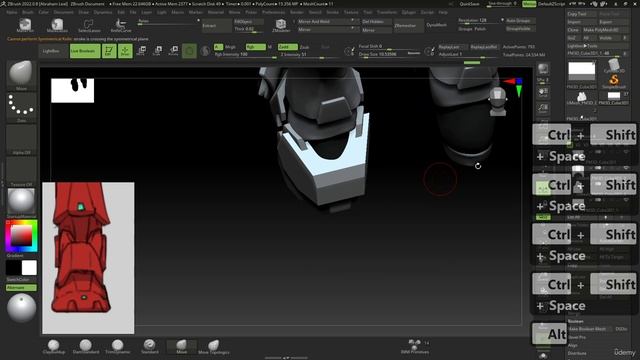Image resolution: width=640 pixels, height=360 pixels.
Task: Open the Preferences menu
Action: pos(273,12)
